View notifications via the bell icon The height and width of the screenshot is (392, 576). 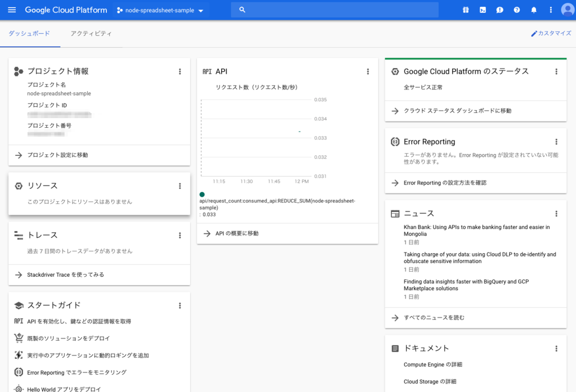pos(533,10)
